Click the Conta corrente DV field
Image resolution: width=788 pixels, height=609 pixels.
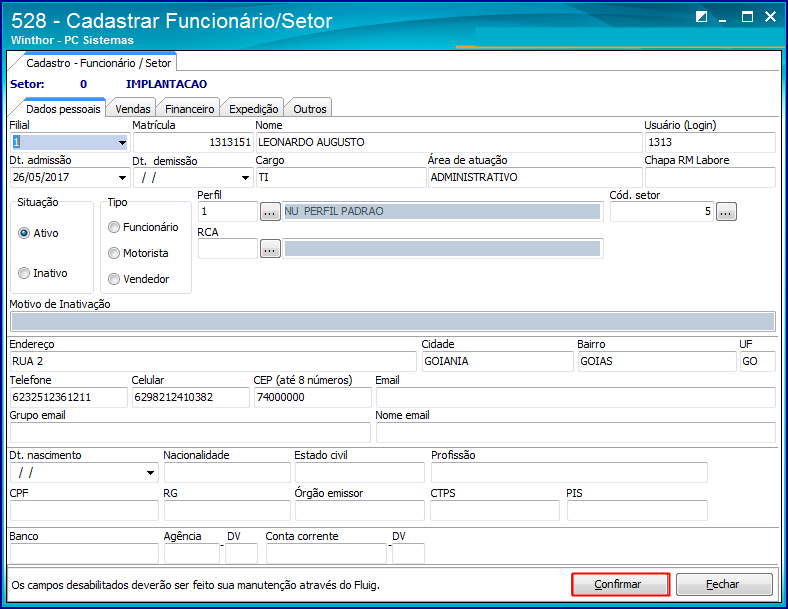(x=408, y=554)
